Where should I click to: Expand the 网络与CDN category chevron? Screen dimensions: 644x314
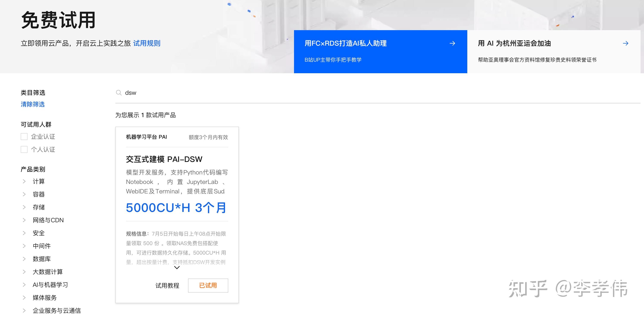24,220
